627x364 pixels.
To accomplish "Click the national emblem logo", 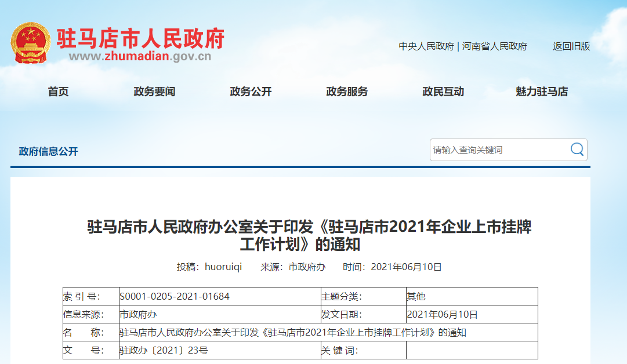I will tap(30, 43).
